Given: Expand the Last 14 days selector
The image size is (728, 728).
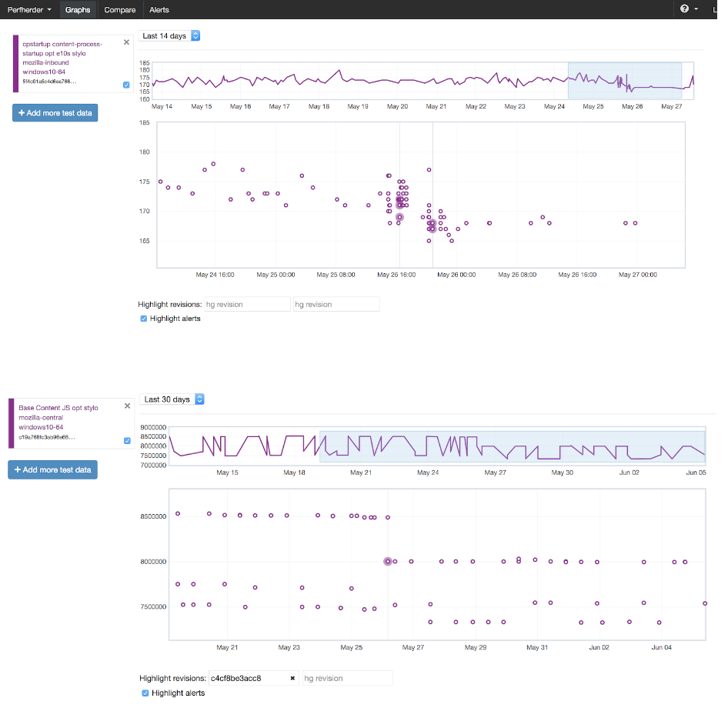Looking at the screenshot, I should [171, 36].
